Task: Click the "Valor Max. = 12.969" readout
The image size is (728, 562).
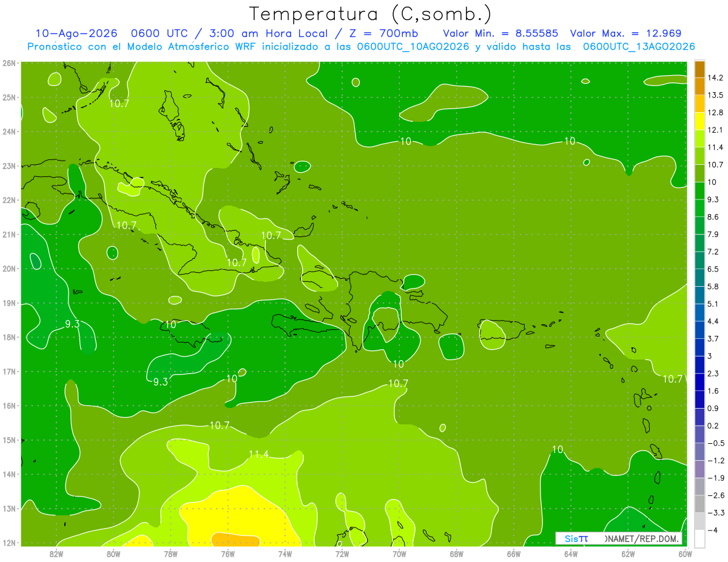Action: point(625,33)
